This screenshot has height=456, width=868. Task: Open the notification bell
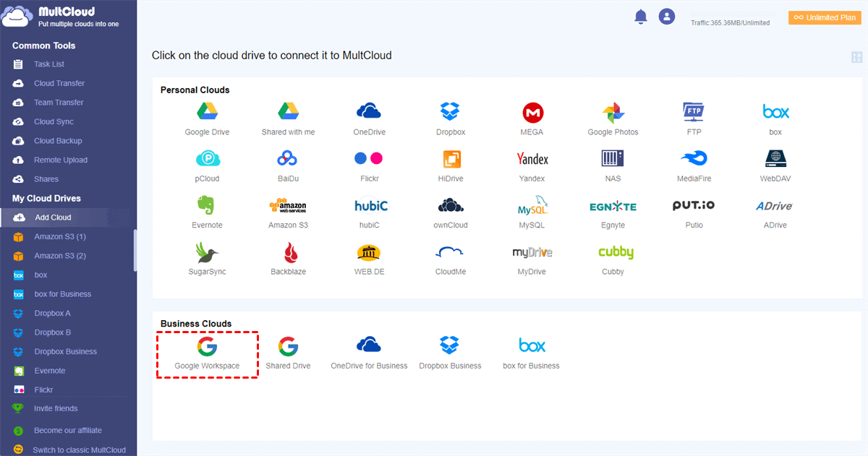tap(640, 17)
